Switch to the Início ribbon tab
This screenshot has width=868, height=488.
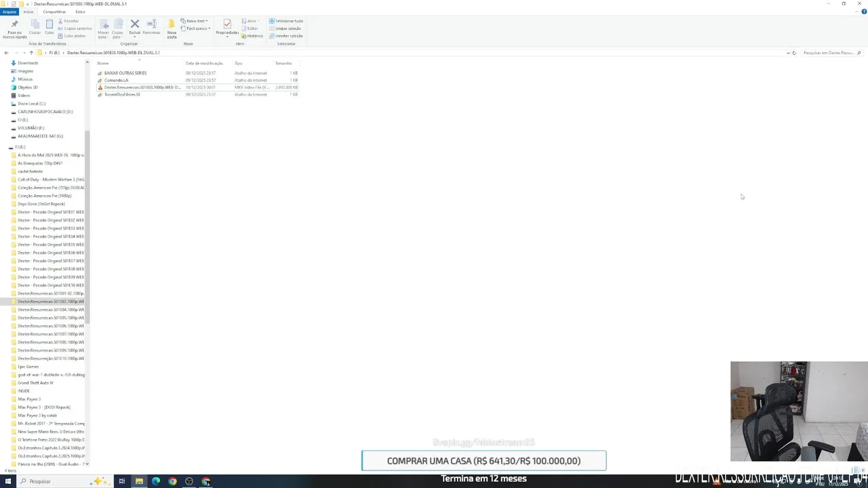[x=28, y=12]
